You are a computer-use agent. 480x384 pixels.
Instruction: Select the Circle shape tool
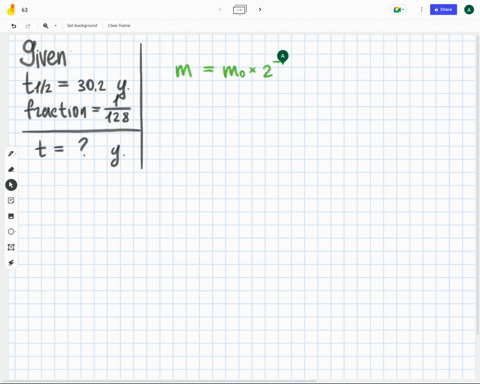tap(11, 232)
